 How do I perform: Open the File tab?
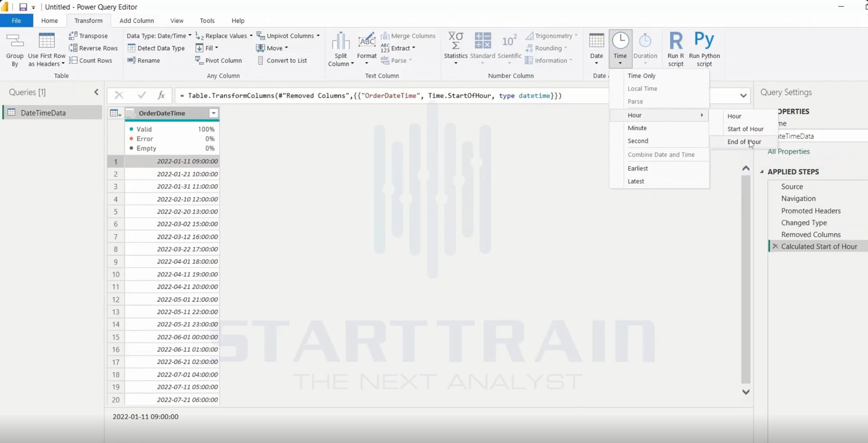point(16,20)
